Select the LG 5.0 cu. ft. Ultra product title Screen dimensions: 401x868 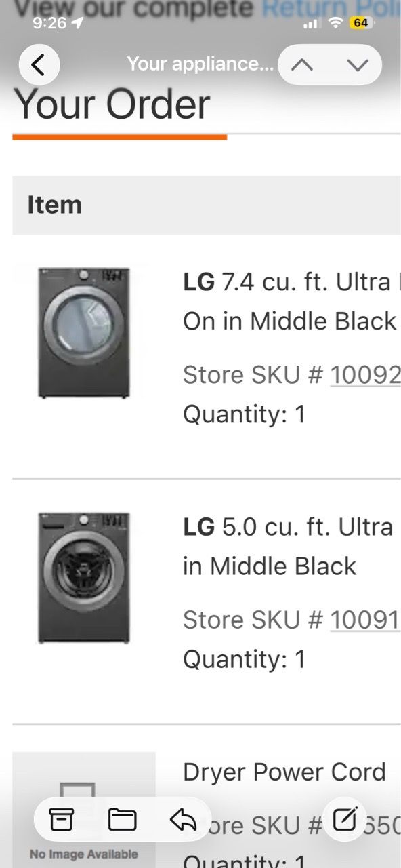tap(289, 546)
